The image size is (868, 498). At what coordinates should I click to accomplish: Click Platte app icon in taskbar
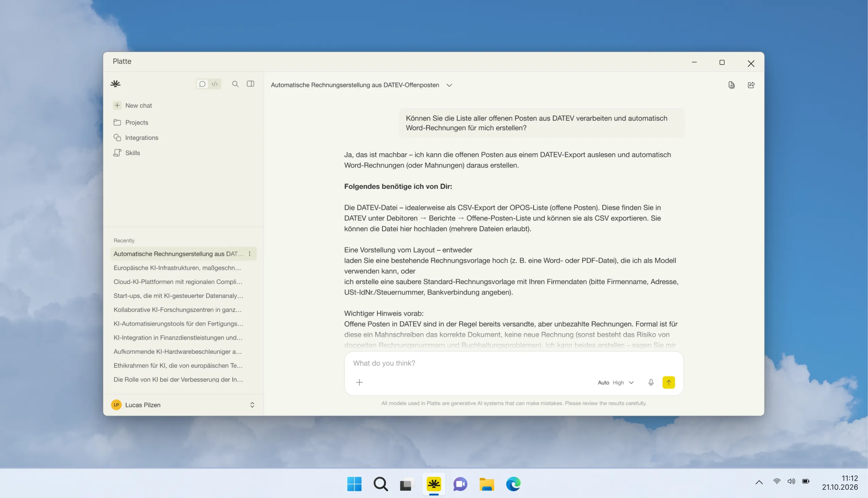434,484
